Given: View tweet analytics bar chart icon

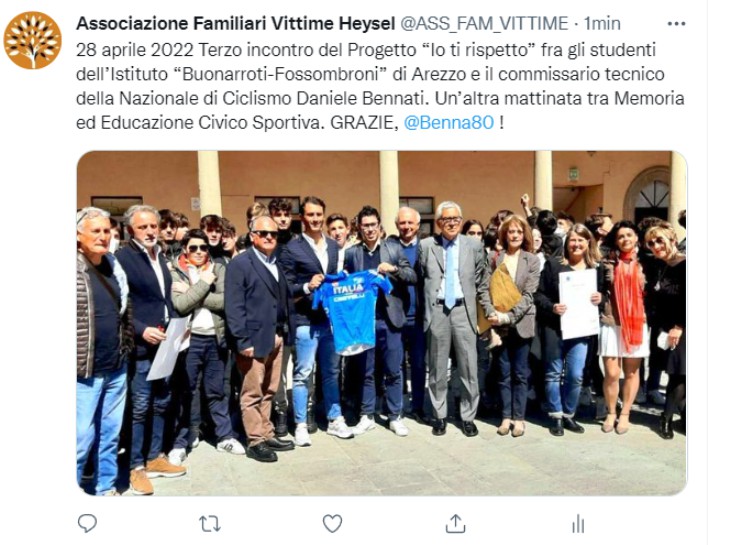Looking at the screenshot, I should pyautogui.click(x=578, y=524).
